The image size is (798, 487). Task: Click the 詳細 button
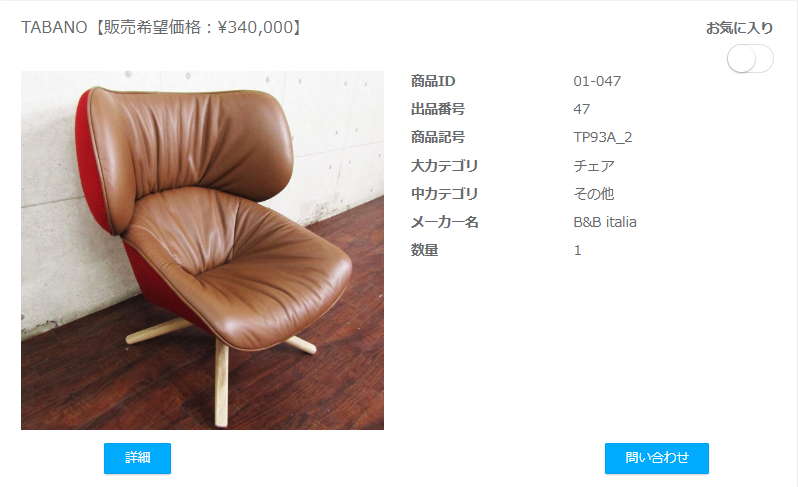pyautogui.click(x=137, y=458)
